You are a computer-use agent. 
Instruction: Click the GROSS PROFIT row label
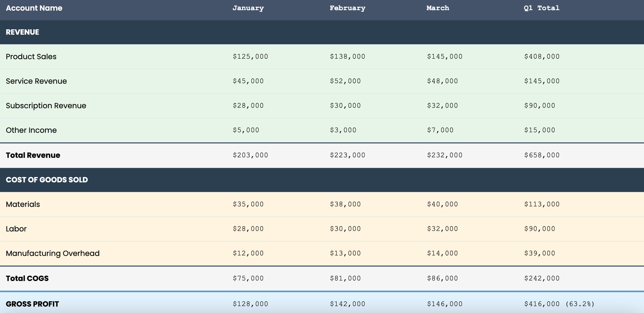point(32,304)
